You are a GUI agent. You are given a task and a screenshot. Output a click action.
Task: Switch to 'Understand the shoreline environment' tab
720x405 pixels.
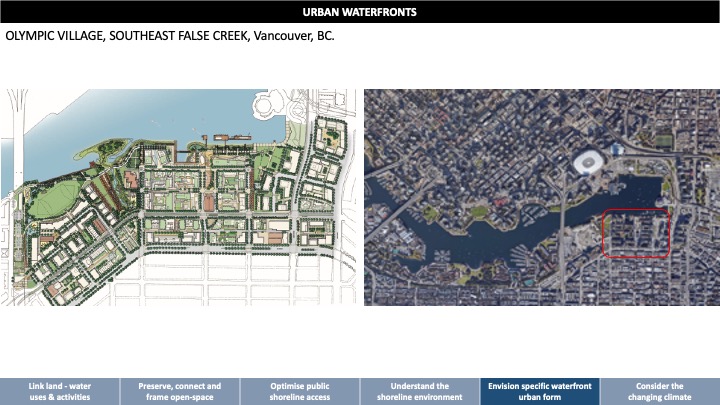(x=420, y=391)
